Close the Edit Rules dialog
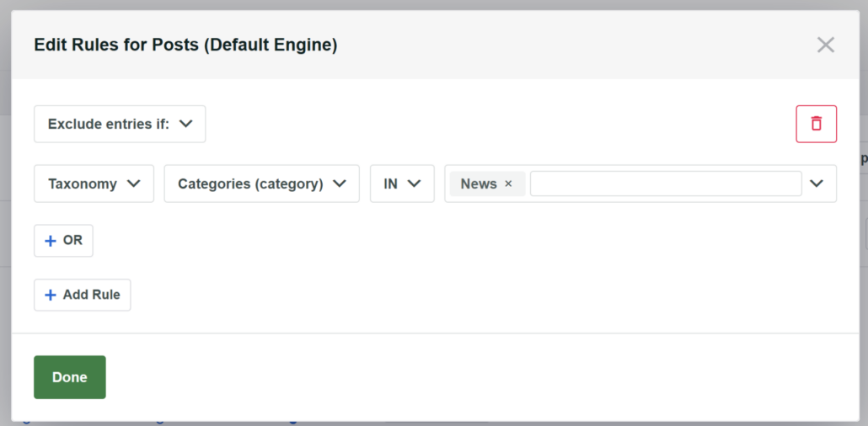868x426 pixels. (825, 45)
